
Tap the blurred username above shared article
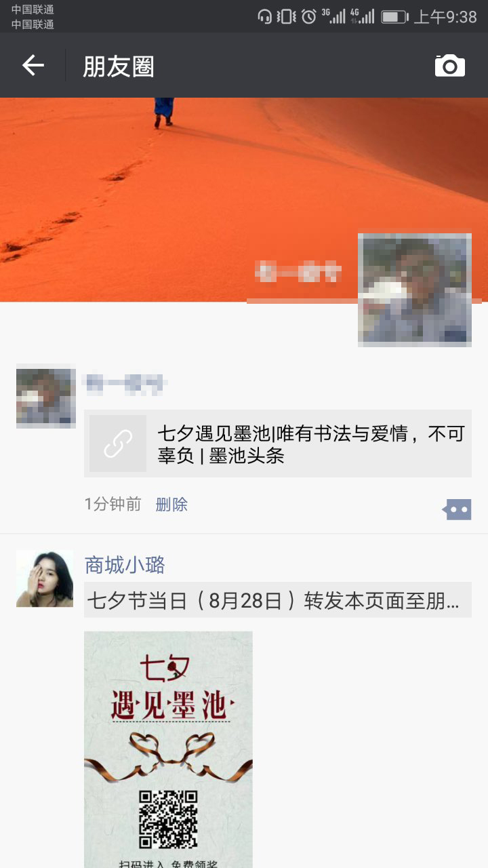[x=125, y=384]
